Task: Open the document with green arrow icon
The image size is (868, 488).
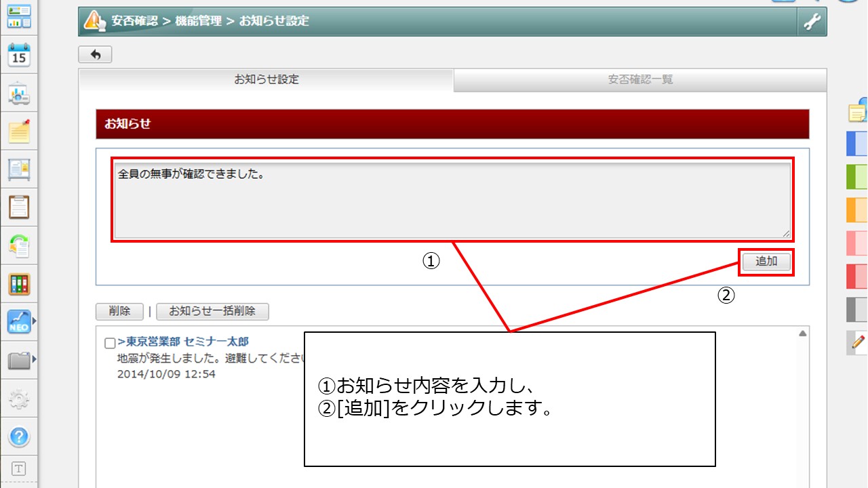Action: 19,245
